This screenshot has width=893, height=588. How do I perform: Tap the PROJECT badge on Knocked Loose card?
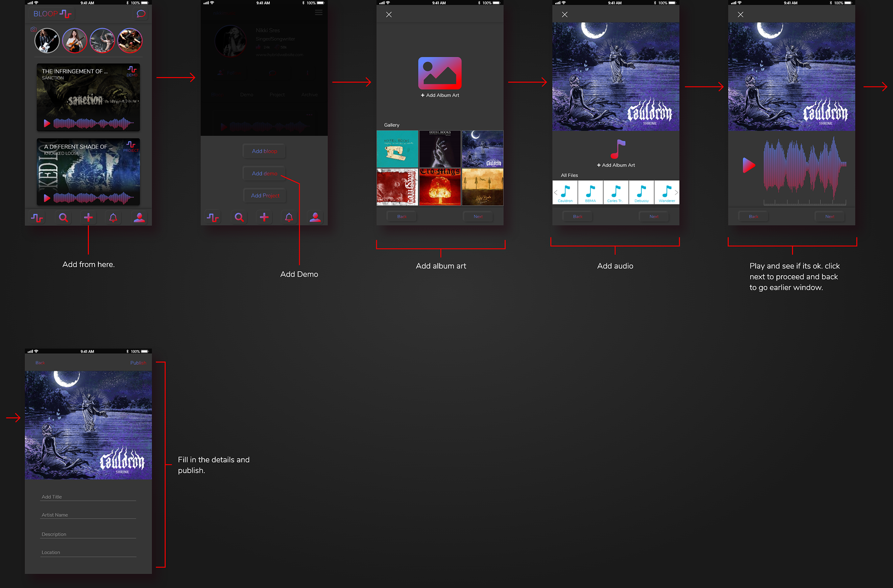[x=131, y=146]
